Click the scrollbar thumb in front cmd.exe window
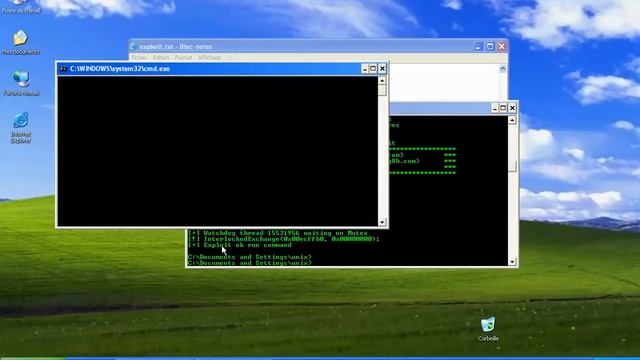Screen dimensions: 640x360 click(382, 90)
